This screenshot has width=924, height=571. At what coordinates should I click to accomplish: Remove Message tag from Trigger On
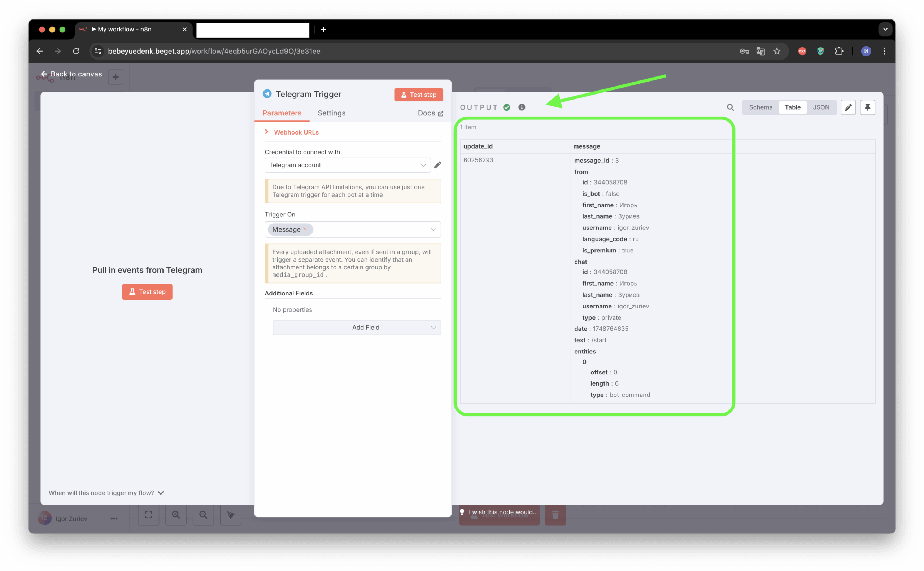coord(305,229)
